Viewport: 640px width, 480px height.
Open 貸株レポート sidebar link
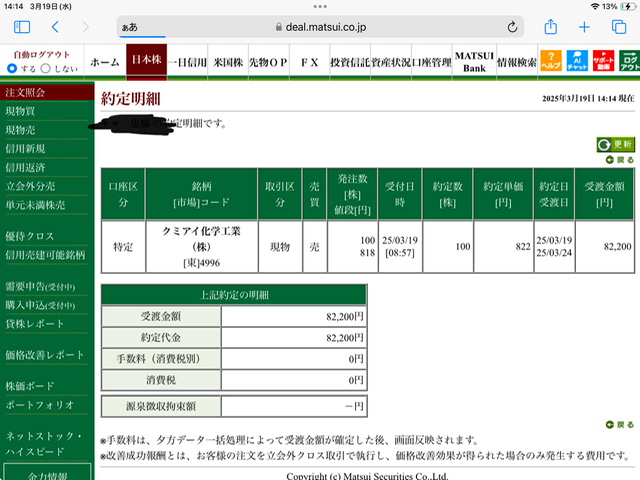[35, 324]
